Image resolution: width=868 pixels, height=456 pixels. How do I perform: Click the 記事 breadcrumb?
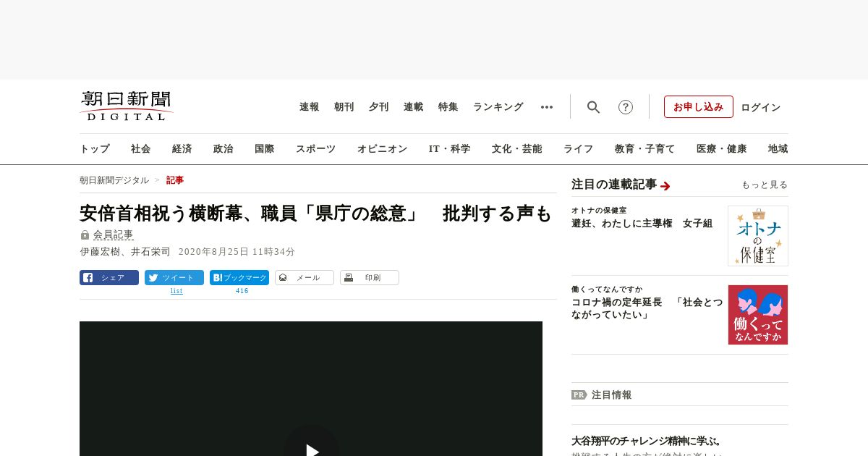click(x=175, y=180)
